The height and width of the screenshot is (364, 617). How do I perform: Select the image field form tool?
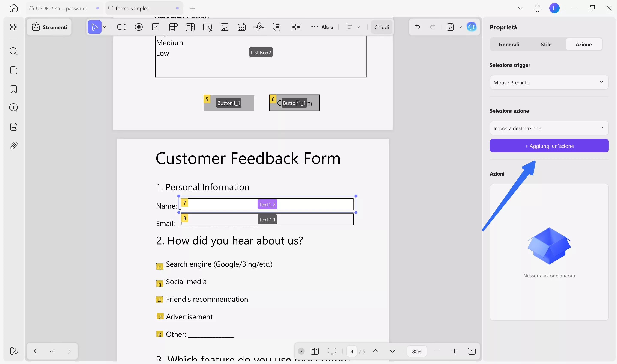tap(225, 27)
